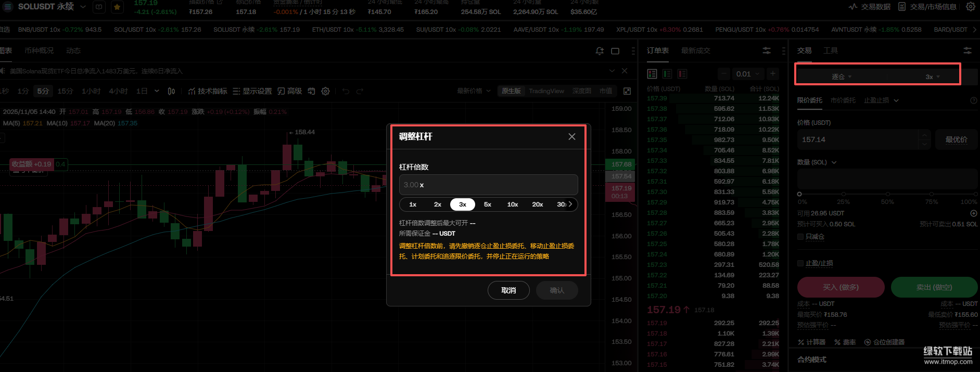Open the price alert bell icon
Screen dimensions: 980x372
(600, 51)
